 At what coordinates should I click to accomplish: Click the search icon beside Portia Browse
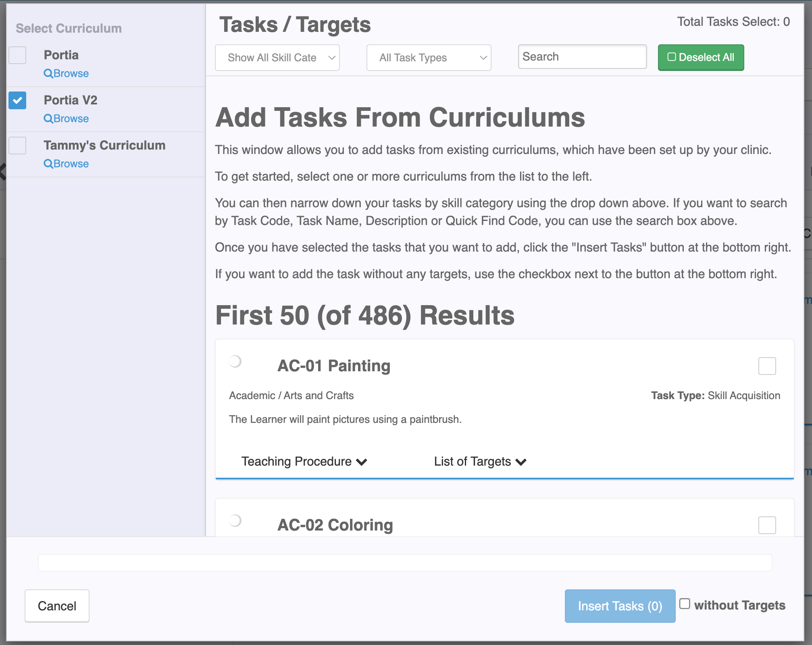[48, 73]
